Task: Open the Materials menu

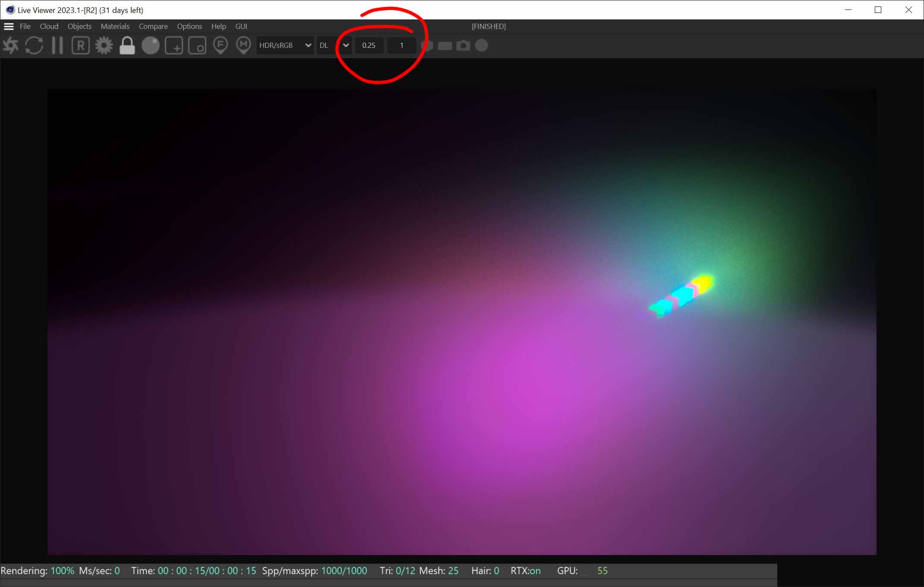Action: click(115, 26)
